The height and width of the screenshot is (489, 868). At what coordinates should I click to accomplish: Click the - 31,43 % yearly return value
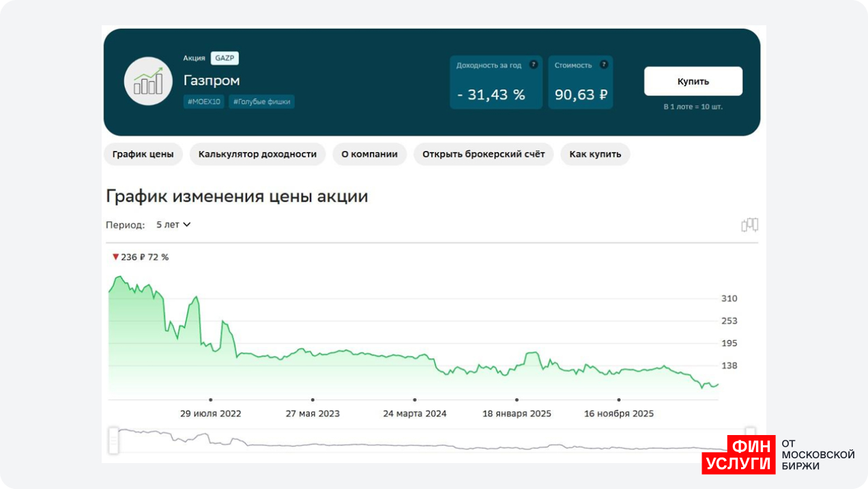[491, 95]
